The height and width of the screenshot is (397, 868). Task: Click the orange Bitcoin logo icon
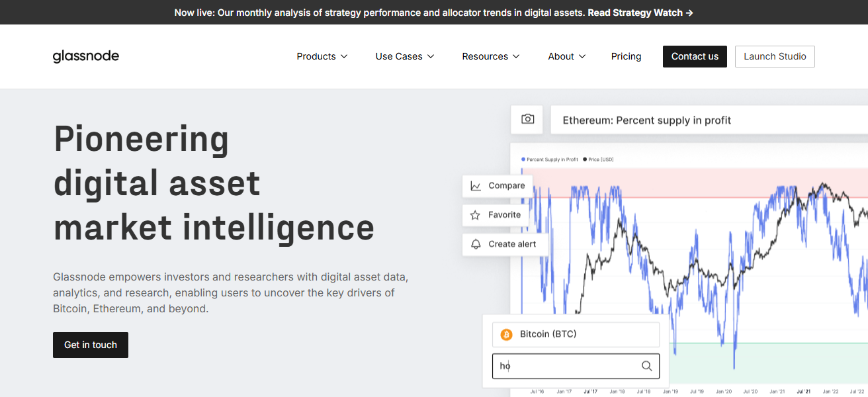coord(507,335)
